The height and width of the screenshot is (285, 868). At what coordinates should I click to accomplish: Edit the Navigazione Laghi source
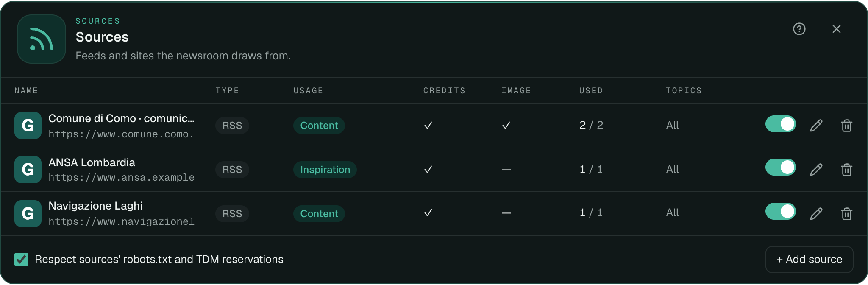pyautogui.click(x=816, y=214)
